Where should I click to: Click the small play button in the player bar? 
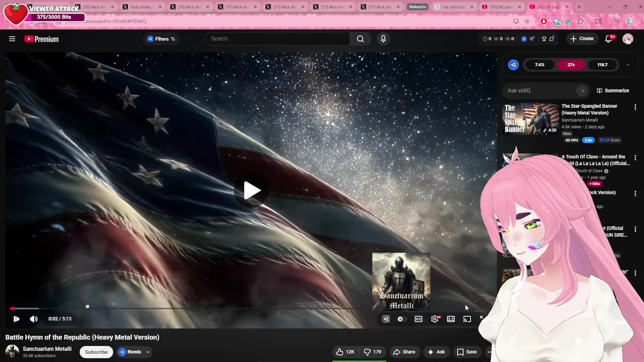click(16, 319)
